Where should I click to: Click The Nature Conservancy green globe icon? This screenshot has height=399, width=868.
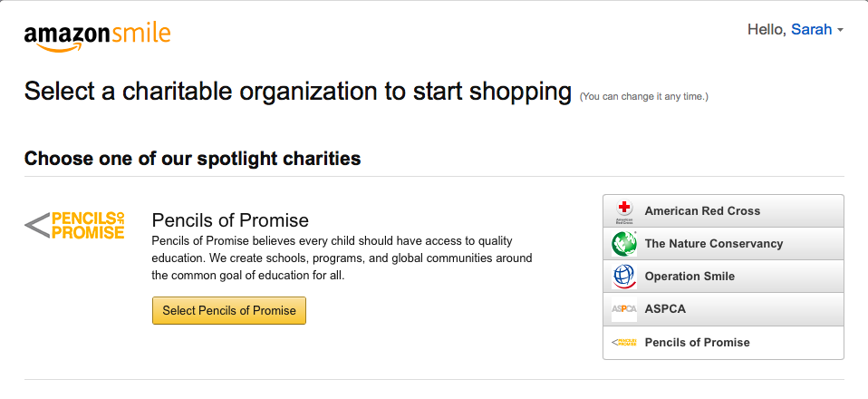[x=624, y=244]
